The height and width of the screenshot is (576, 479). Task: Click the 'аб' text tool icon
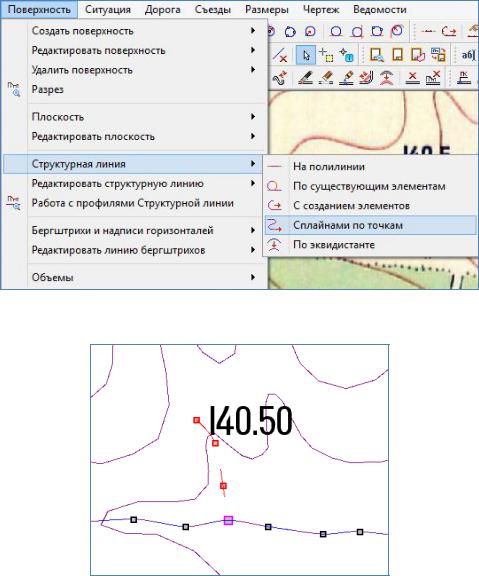[x=468, y=55]
